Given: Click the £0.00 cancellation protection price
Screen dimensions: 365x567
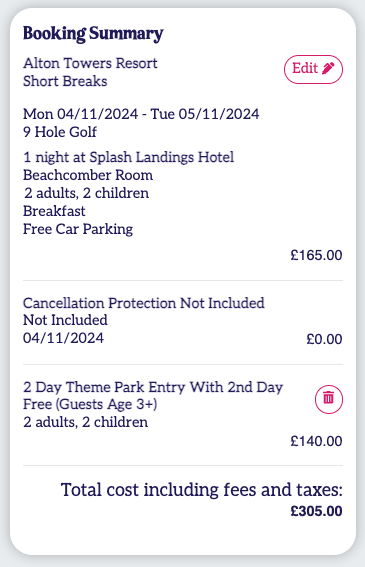Looking at the screenshot, I should coord(324,340).
